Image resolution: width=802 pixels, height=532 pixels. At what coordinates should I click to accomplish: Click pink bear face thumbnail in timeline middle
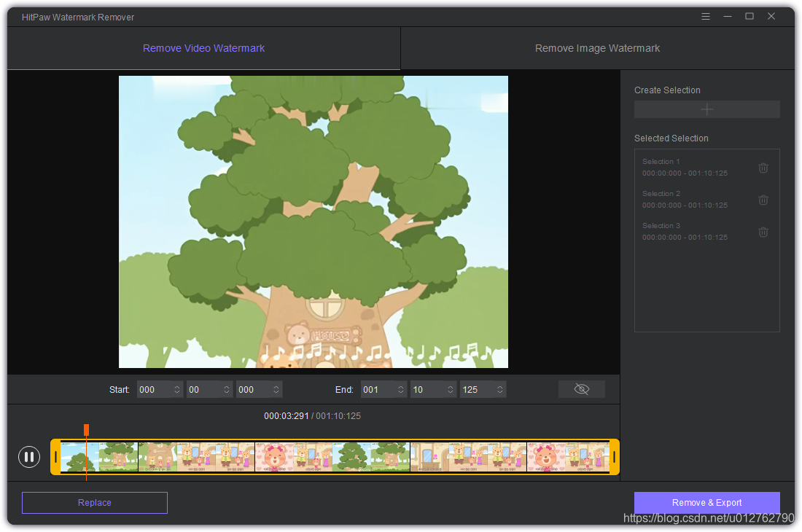[x=274, y=457]
